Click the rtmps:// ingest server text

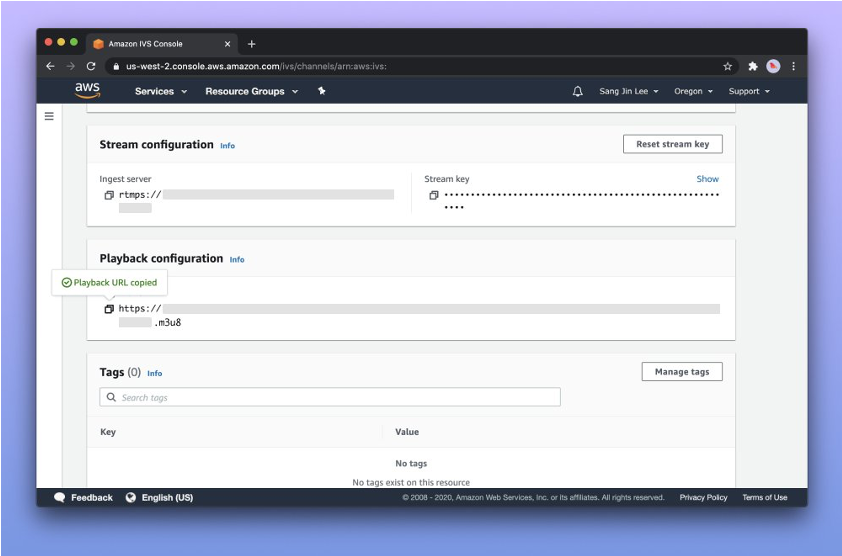140,195
